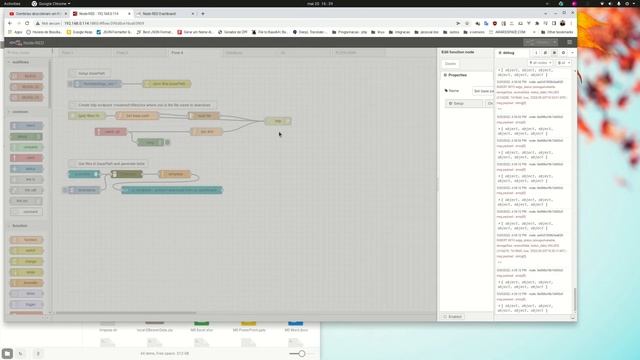Switch to the Dashboard flow tab
The image size is (640, 360).
[x=249, y=53]
